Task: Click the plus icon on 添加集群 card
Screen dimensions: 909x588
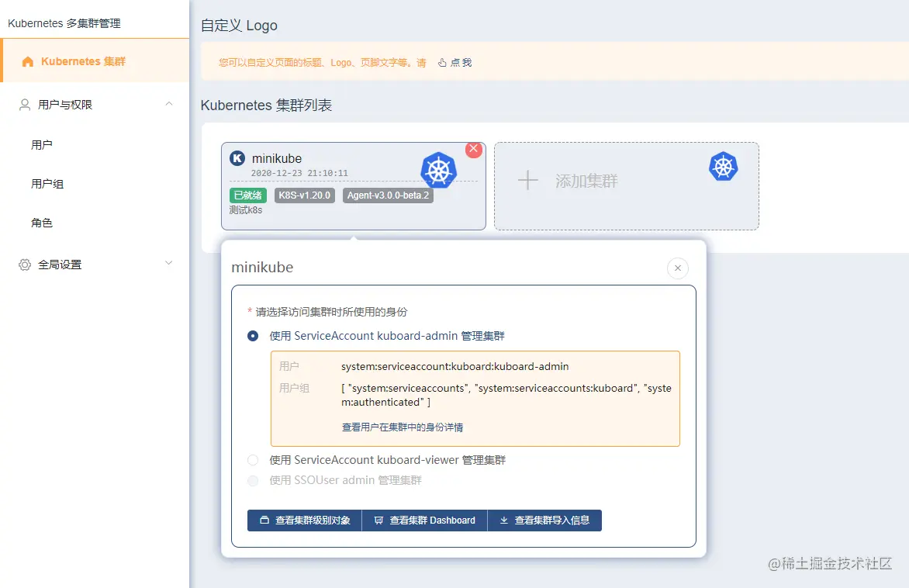Action: point(527,180)
